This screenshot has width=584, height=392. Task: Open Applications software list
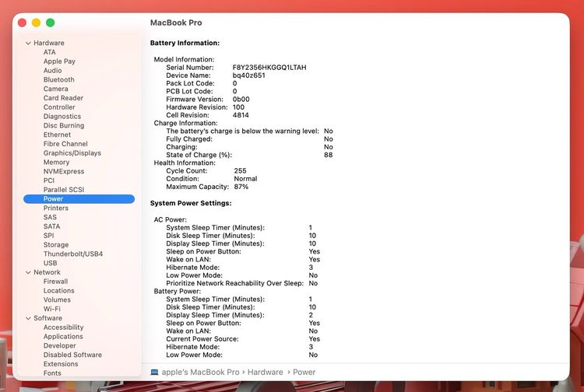pyautogui.click(x=63, y=336)
